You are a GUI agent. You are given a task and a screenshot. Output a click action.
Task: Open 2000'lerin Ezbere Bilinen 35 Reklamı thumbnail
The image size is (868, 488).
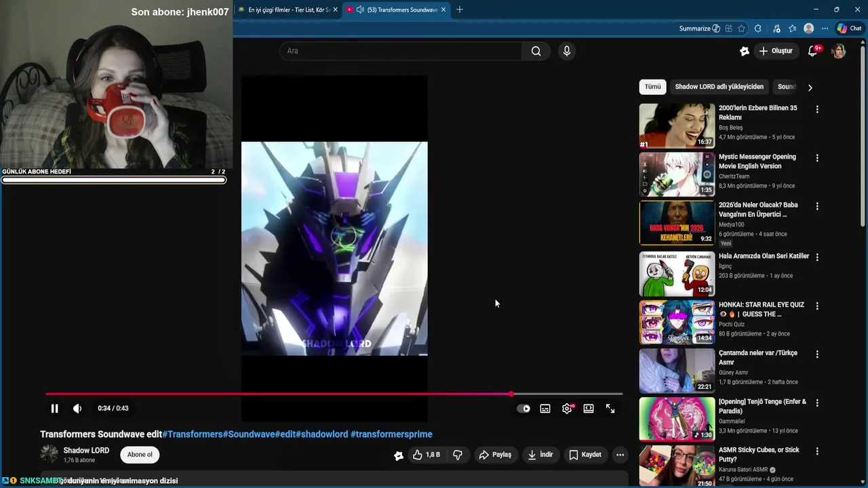coord(677,125)
